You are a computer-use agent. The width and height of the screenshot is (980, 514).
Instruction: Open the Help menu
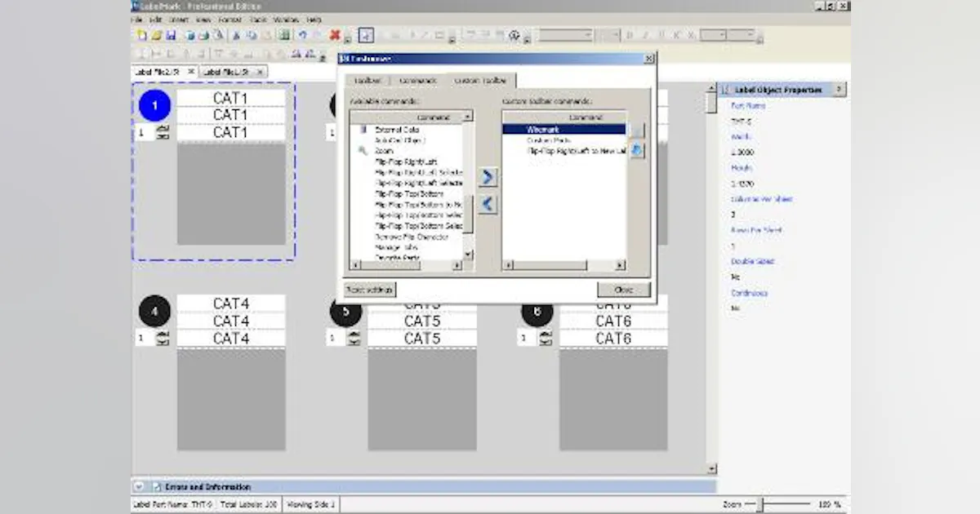point(314,20)
